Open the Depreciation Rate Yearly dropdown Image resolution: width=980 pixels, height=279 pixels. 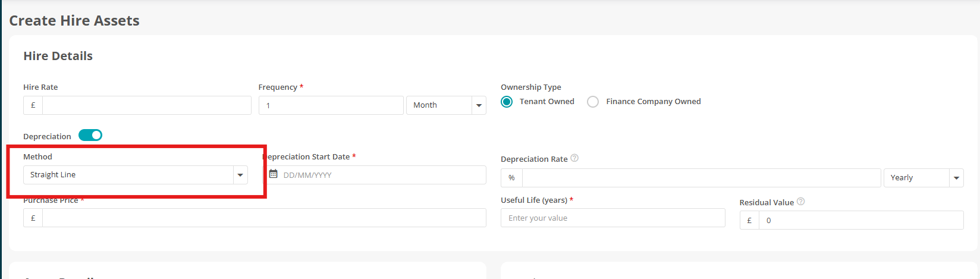point(924,178)
